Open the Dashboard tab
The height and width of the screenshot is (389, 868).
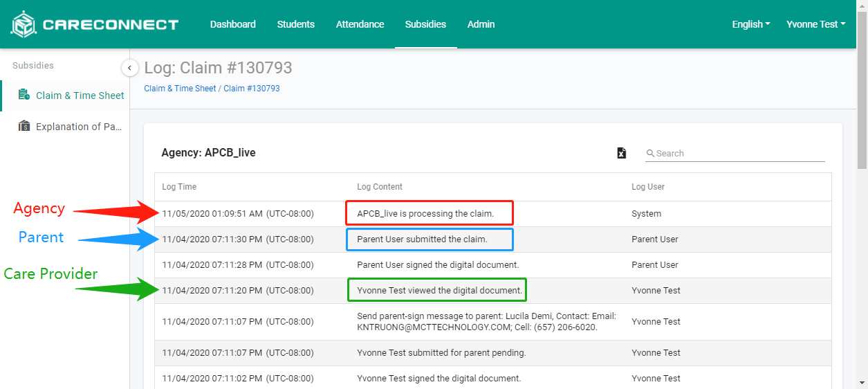[233, 24]
